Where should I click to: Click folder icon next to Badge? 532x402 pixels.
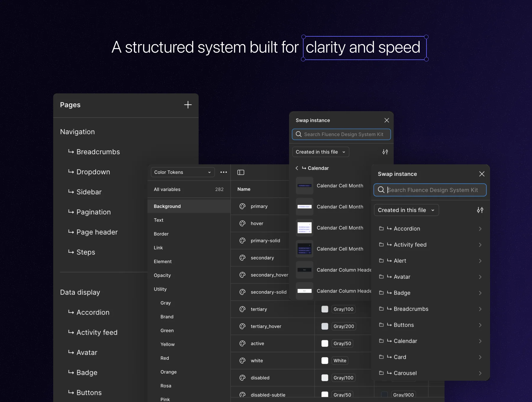381,293
